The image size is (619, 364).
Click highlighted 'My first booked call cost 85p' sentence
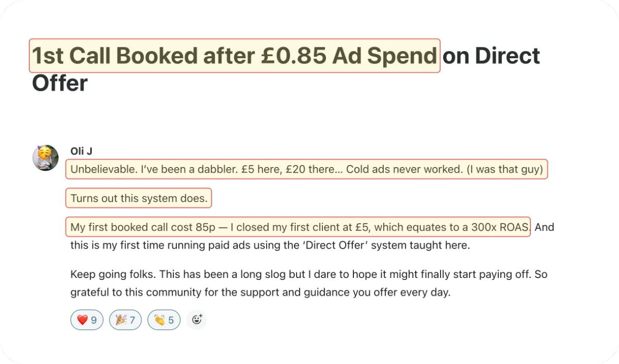(x=298, y=227)
